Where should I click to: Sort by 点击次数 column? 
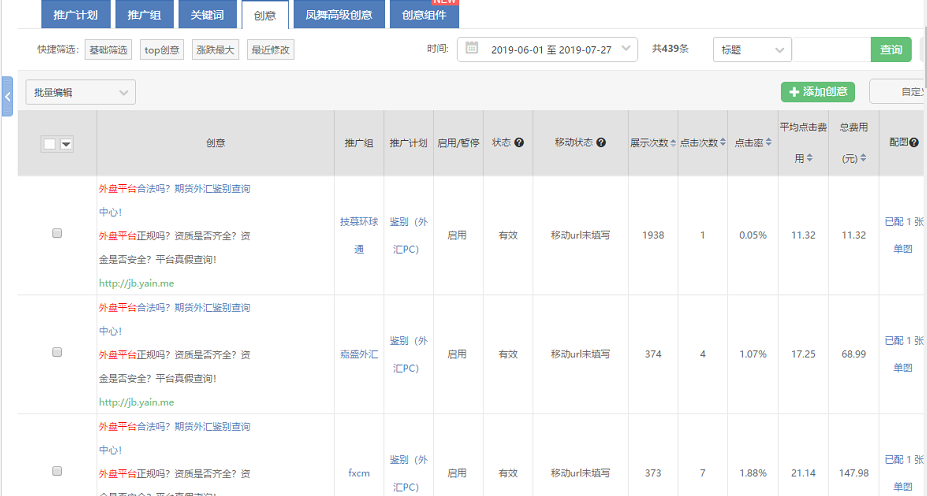(x=722, y=142)
